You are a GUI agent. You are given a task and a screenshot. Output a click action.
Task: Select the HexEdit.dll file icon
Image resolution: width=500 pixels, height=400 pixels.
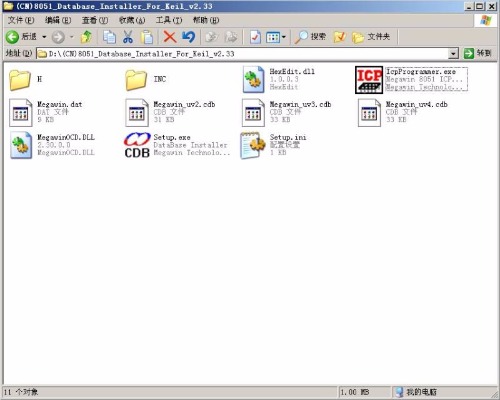point(253,79)
